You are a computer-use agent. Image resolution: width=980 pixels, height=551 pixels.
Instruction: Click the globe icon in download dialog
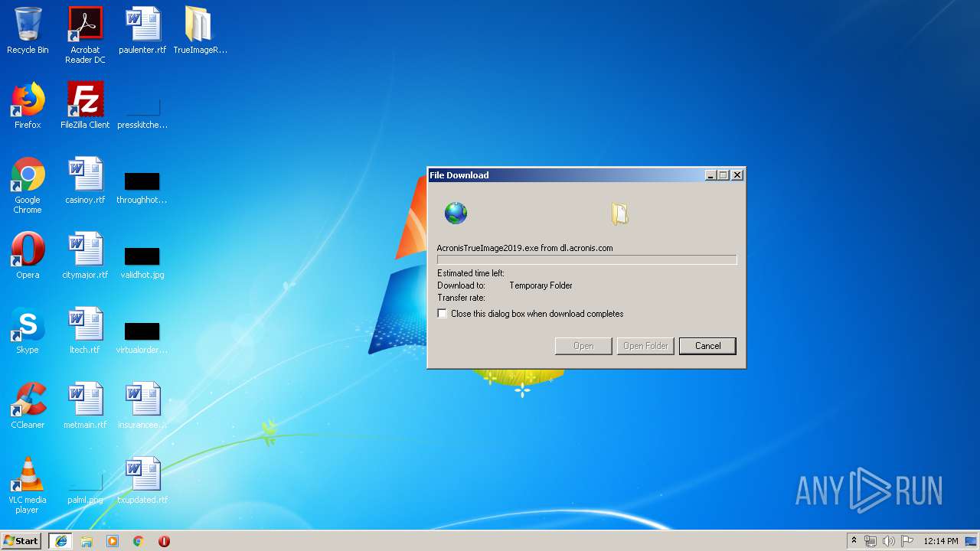coord(456,213)
